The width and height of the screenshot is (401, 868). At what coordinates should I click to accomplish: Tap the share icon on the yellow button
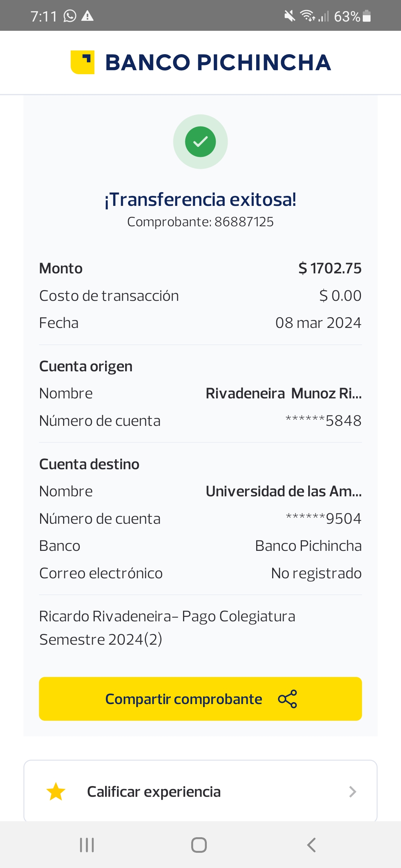pyautogui.click(x=287, y=699)
